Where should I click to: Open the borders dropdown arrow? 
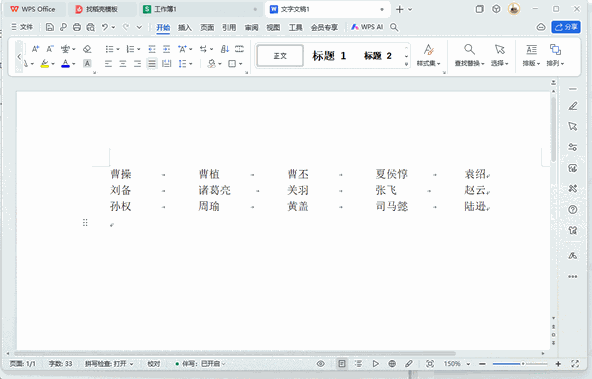[x=240, y=64]
